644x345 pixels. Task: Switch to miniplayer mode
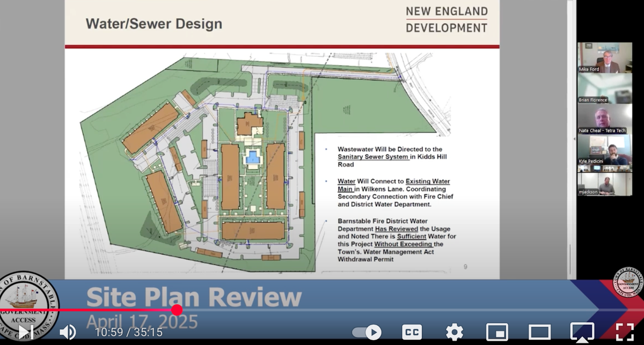497,332
